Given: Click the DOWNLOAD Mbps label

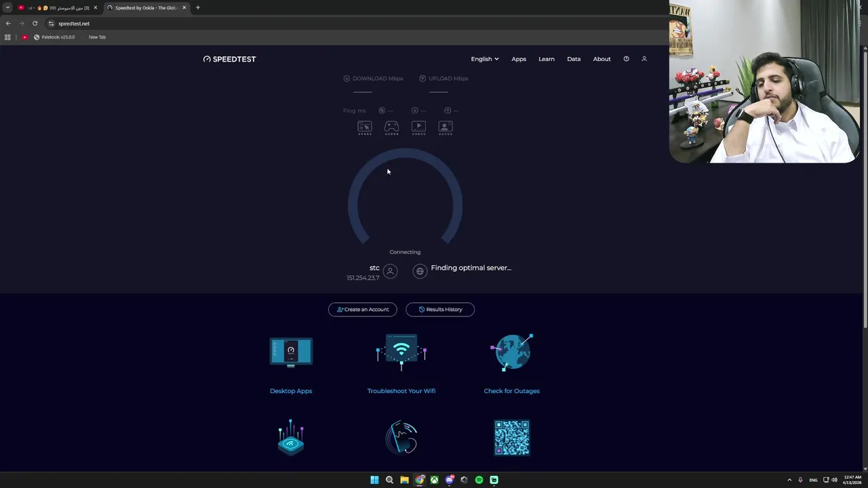Looking at the screenshot, I should [x=378, y=79].
